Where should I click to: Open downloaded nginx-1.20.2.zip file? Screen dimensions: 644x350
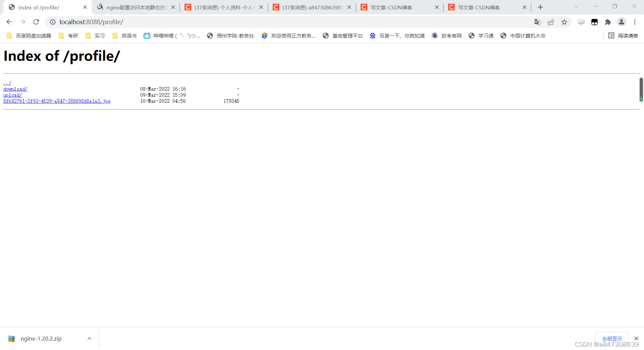(x=41, y=339)
